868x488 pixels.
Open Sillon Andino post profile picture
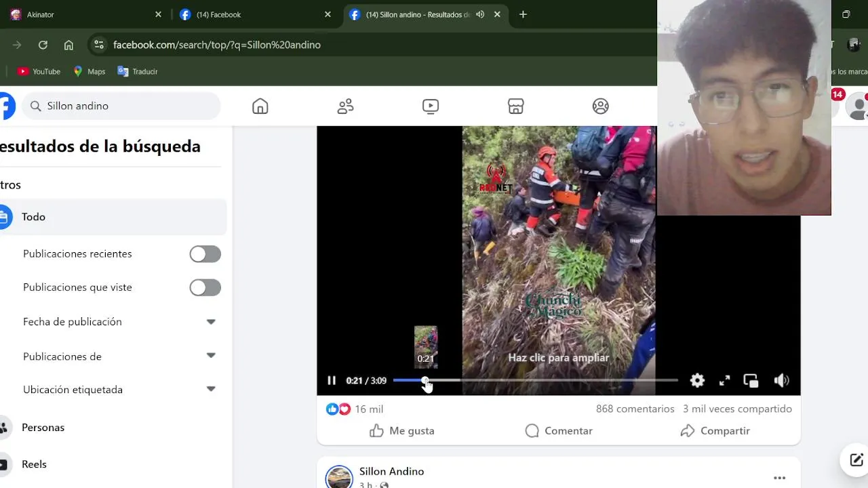339,477
